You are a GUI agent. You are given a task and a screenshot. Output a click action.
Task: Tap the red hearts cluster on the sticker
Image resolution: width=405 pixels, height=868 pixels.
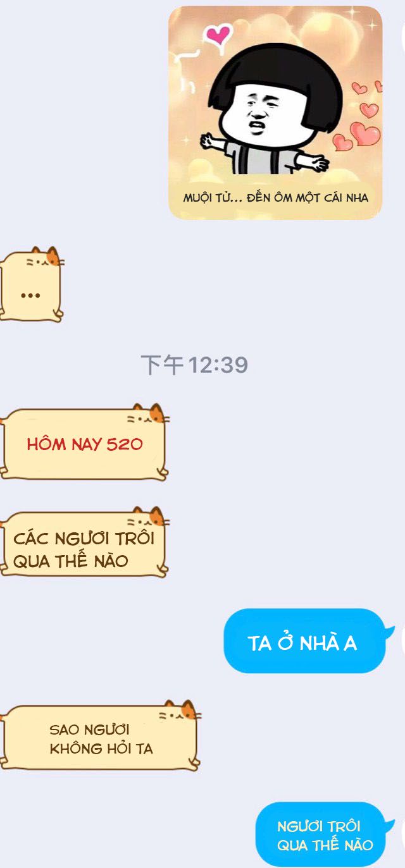coord(363,119)
